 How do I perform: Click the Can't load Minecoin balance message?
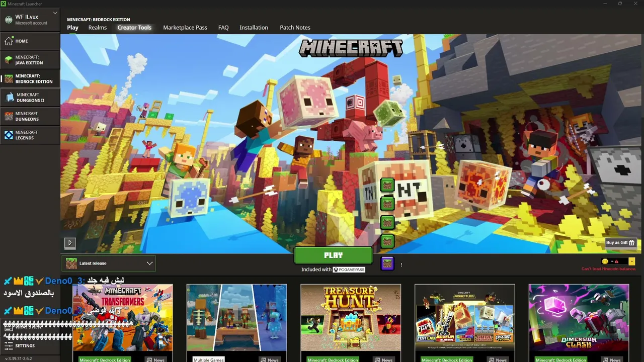[x=609, y=269]
